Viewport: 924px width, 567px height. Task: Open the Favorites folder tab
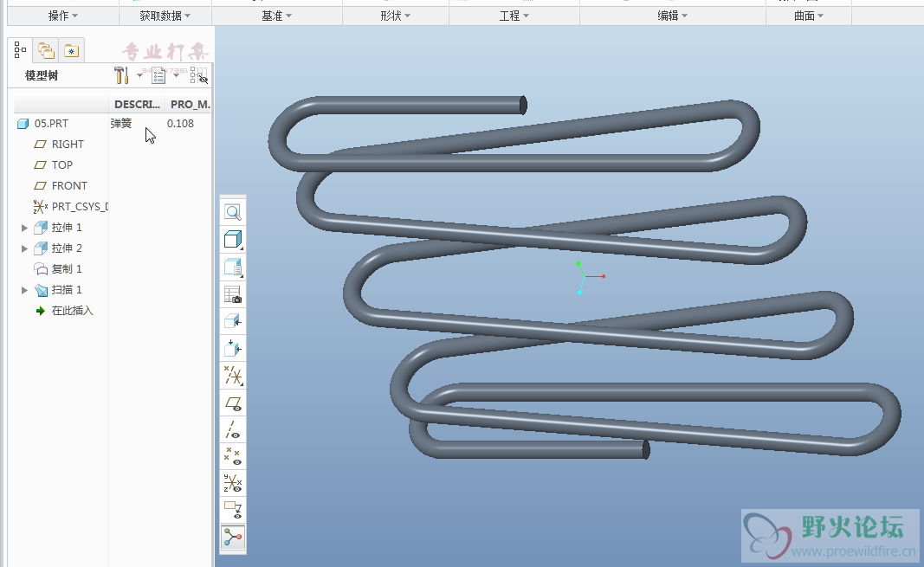[71, 50]
